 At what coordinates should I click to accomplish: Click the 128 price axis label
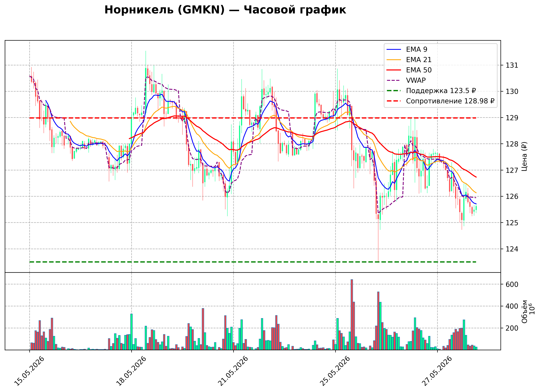pyautogui.click(x=512, y=144)
